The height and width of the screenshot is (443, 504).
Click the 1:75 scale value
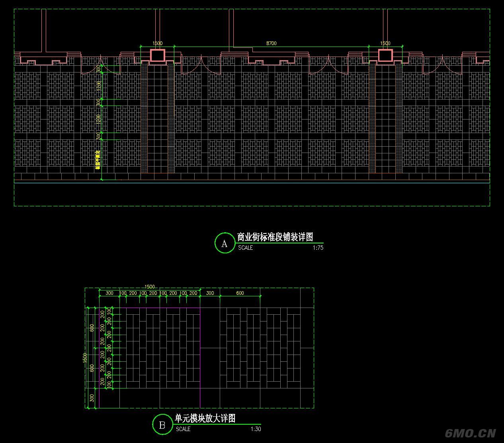[x=318, y=248]
